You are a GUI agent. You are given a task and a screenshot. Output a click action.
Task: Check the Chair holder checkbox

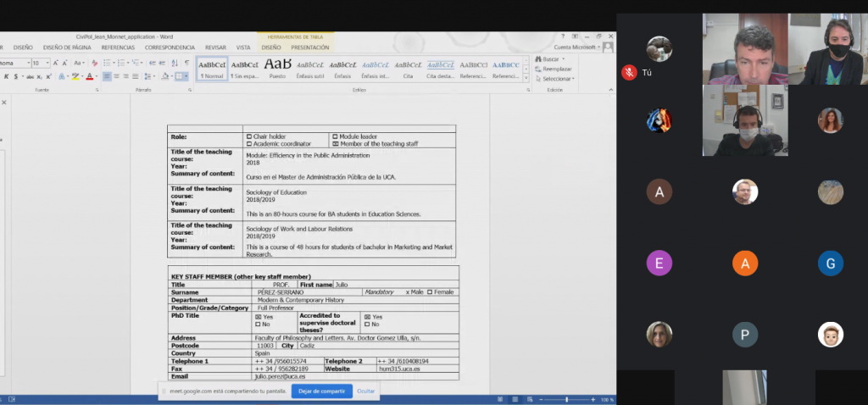pos(249,136)
